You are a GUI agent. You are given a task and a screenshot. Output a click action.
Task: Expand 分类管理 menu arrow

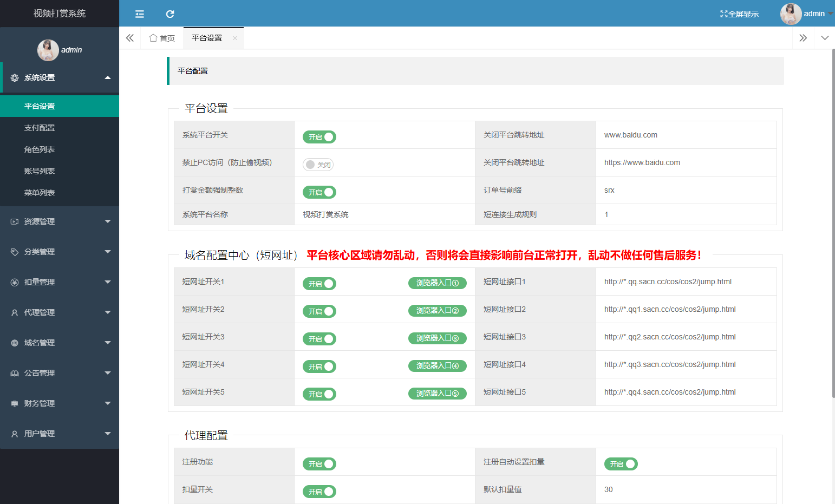[x=108, y=252]
